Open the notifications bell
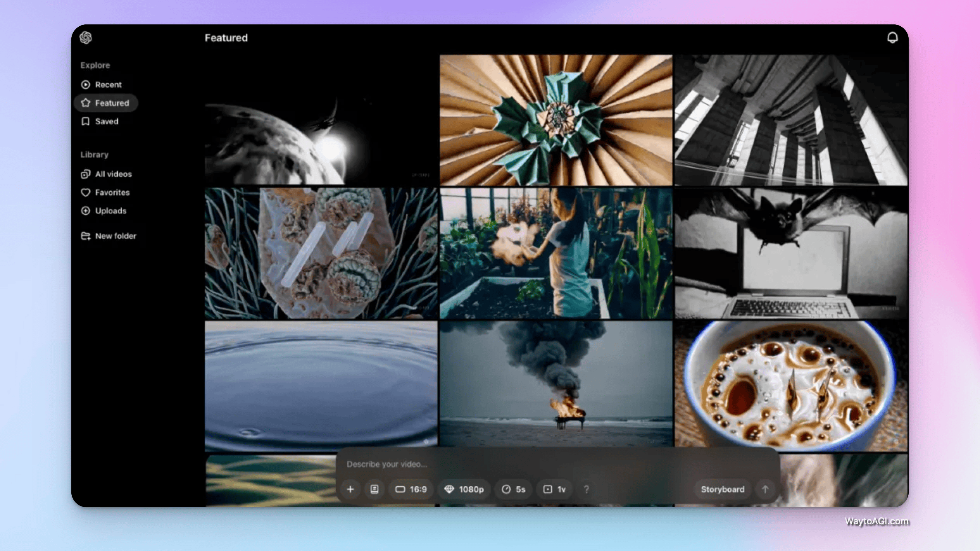980x551 pixels. click(x=892, y=38)
